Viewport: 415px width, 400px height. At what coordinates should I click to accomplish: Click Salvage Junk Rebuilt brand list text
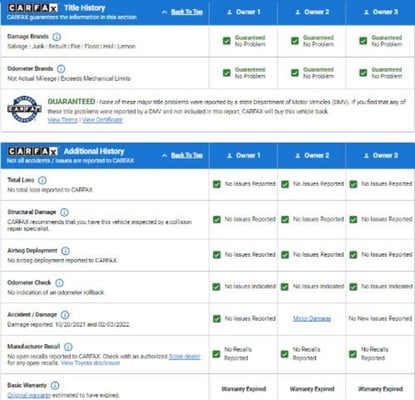(x=71, y=46)
